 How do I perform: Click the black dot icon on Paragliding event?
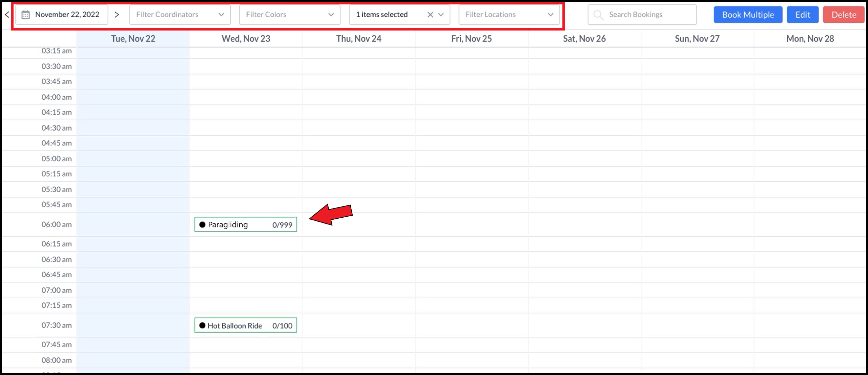pos(201,224)
